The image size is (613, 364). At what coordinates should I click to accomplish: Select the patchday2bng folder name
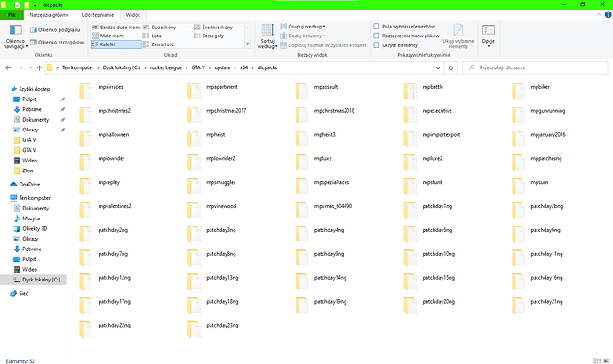click(x=547, y=206)
